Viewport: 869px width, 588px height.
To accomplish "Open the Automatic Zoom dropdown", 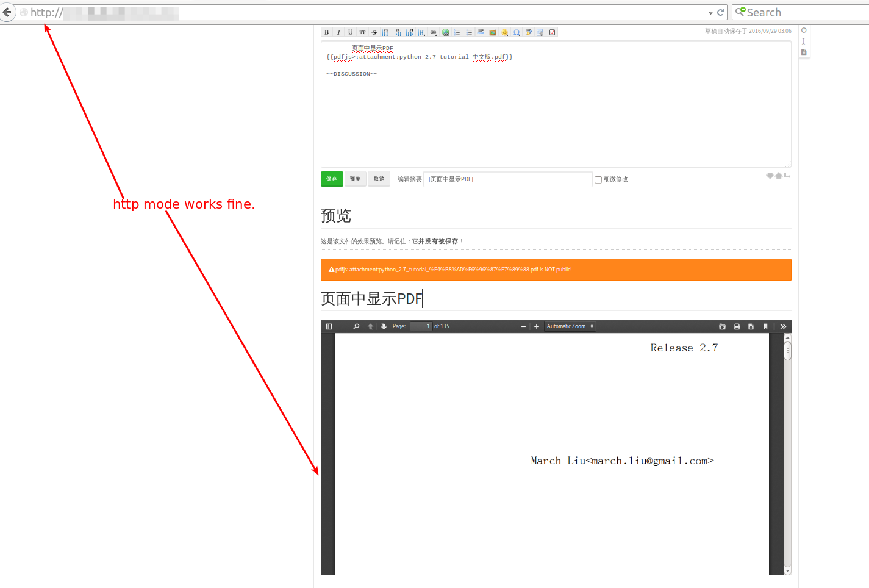I will pos(570,326).
